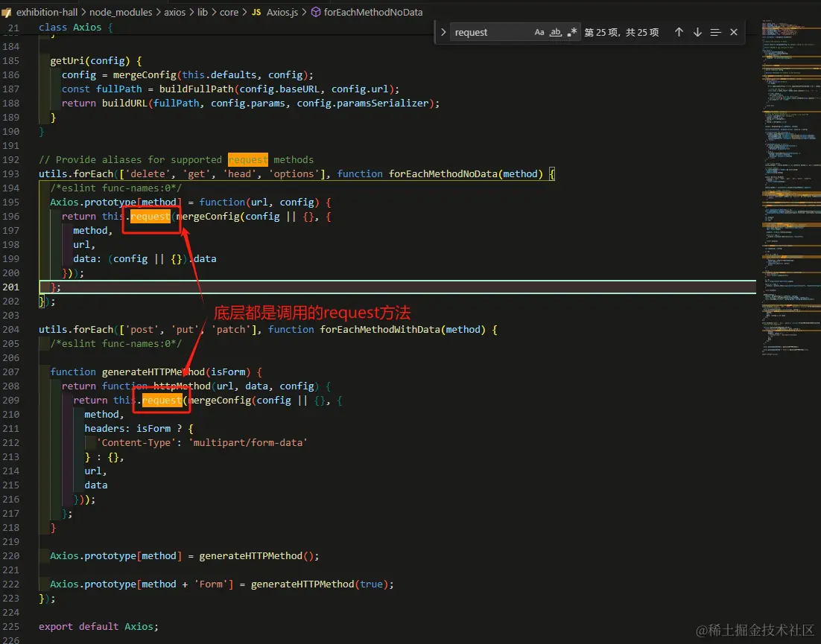Click highlighted request in comment line 192
The height and width of the screenshot is (644, 821).
point(247,159)
